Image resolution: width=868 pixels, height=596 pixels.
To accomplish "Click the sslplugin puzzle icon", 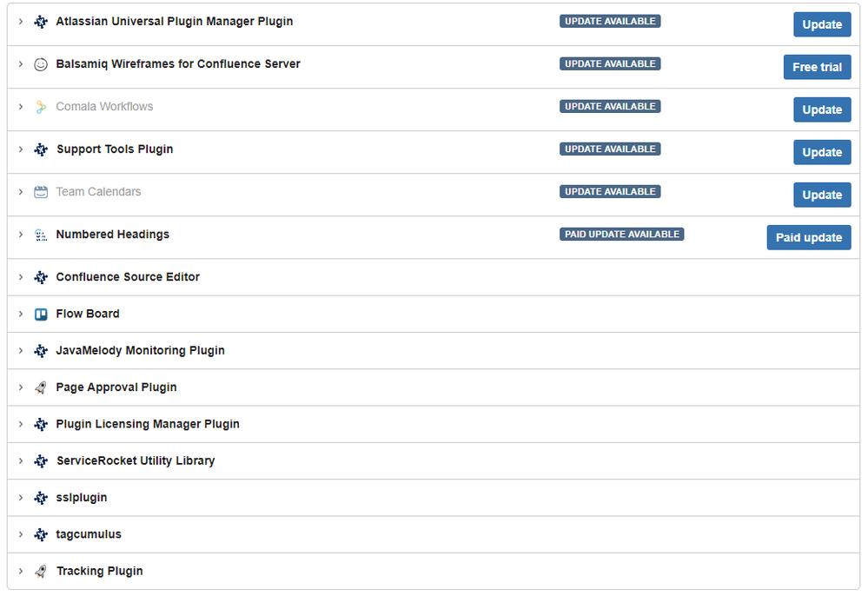I will pos(41,498).
